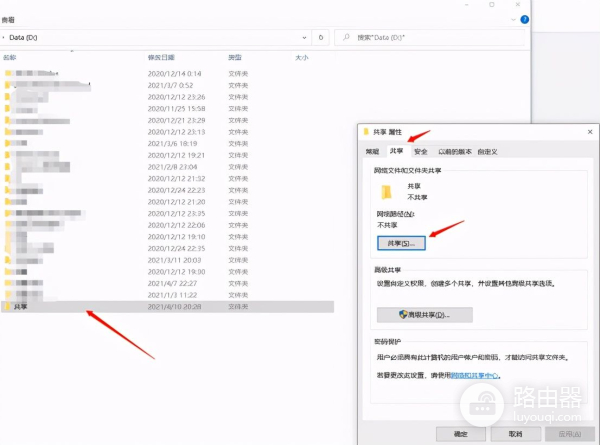Select folder dated 2020/12/12 23:35
This screenshot has height=445, width=600.
(167, 214)
